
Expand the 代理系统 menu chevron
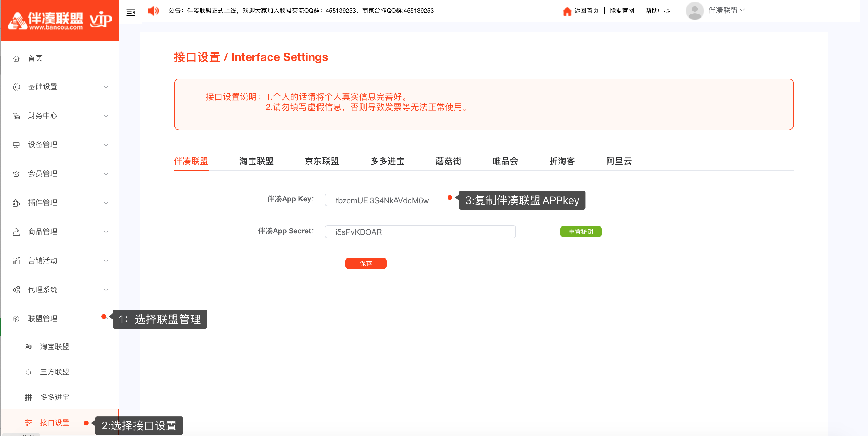click(x=106, y=290)
